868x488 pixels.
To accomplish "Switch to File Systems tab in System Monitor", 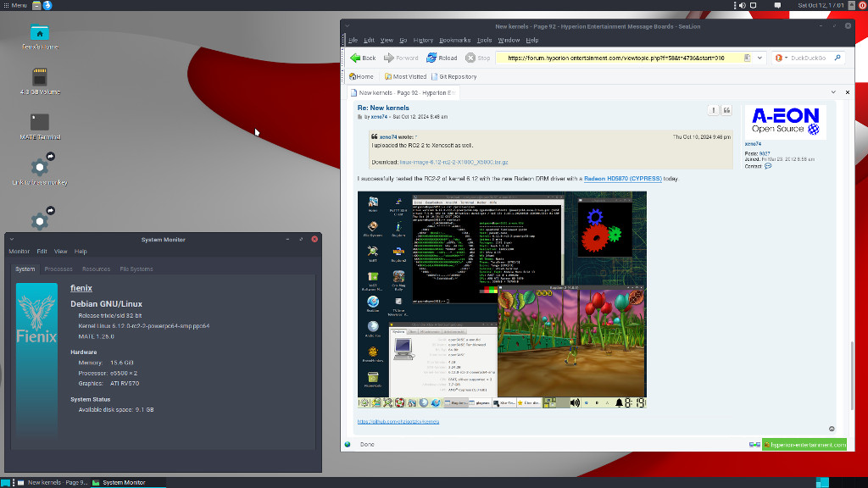I will tap(136, 269).
